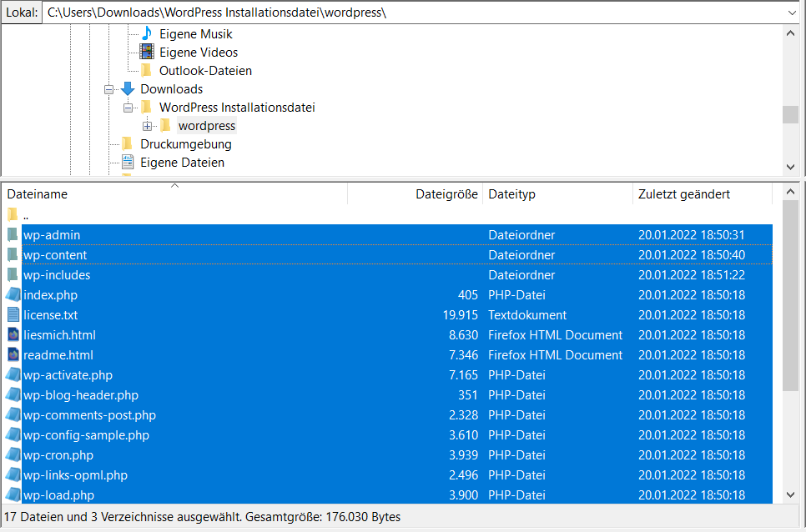Click the Eigene Videos film icon
The image size is (806, 532).
coord(147,52)
